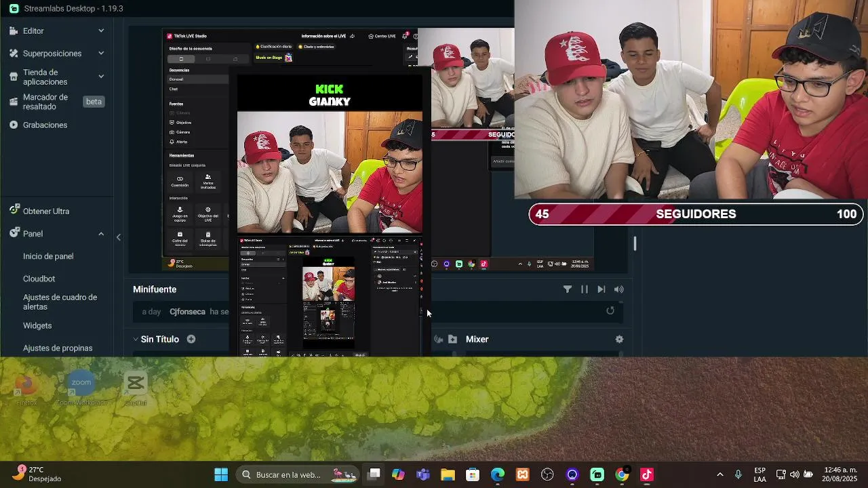Open Ajustes de propinas
868x488 pixels.
tap(58, 348)
